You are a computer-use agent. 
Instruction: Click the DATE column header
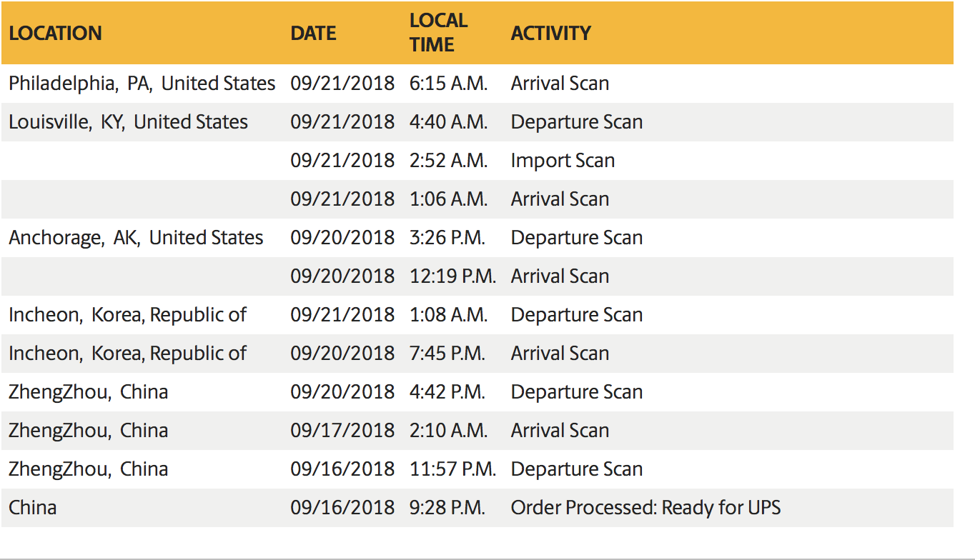(x=313, y=33)
